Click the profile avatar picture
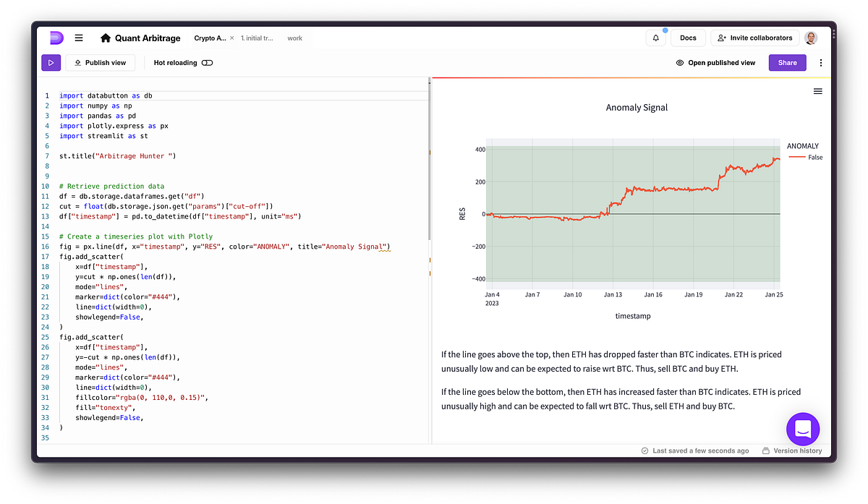Viewport: 868px width, 504px height. [x=811, y=38]
